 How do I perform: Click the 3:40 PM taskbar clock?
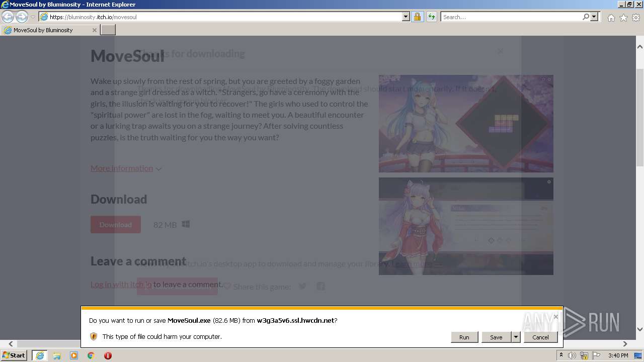click(x=618, y=355)
